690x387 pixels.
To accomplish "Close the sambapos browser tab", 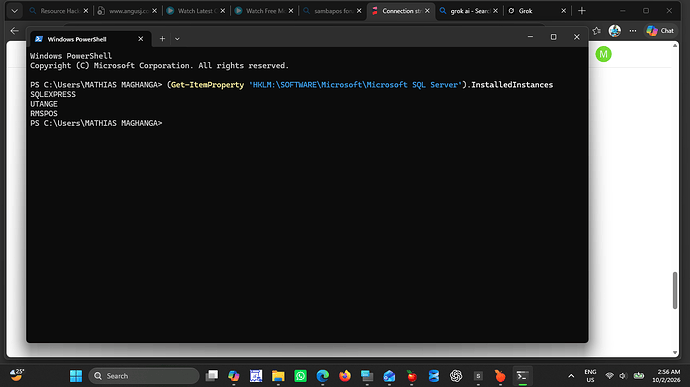I will [x=359, y=11].
